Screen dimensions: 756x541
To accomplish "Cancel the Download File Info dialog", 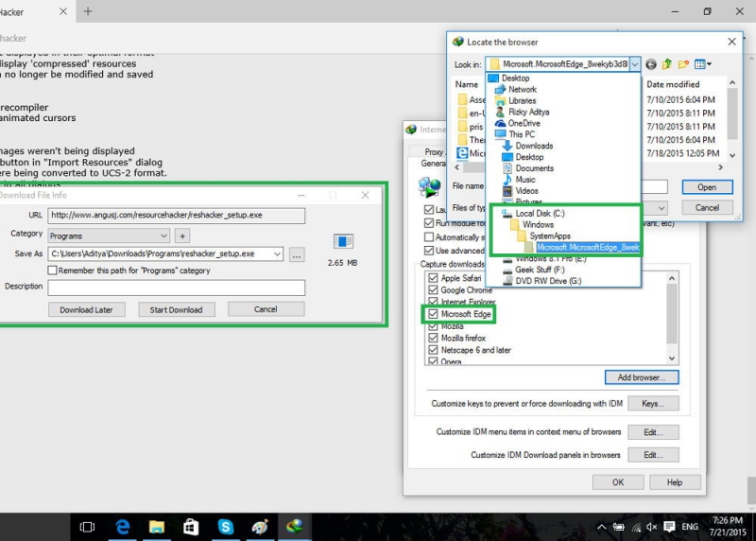I will point(266,309).
